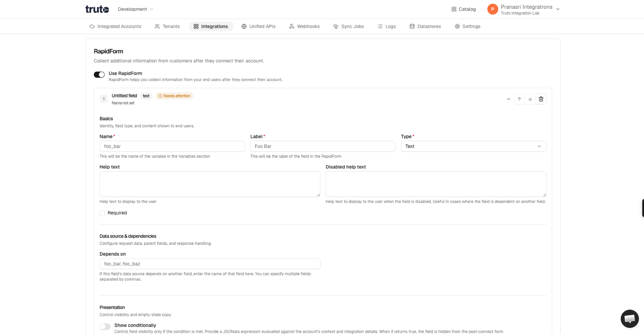
Task: Open the Settings tab
Action: 468,26
